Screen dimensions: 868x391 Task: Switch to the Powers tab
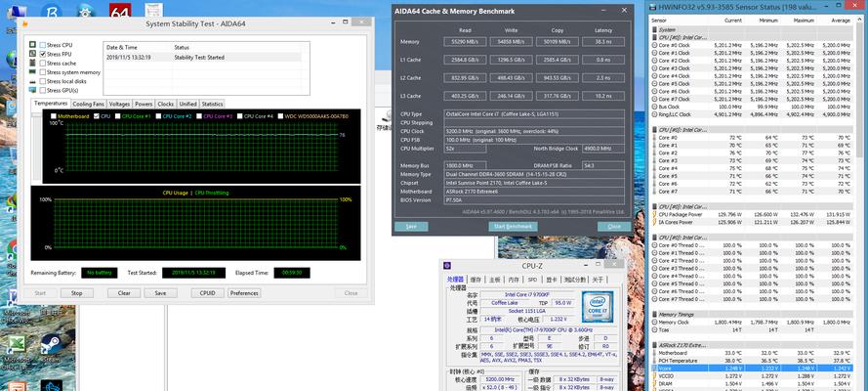[144, 105]
